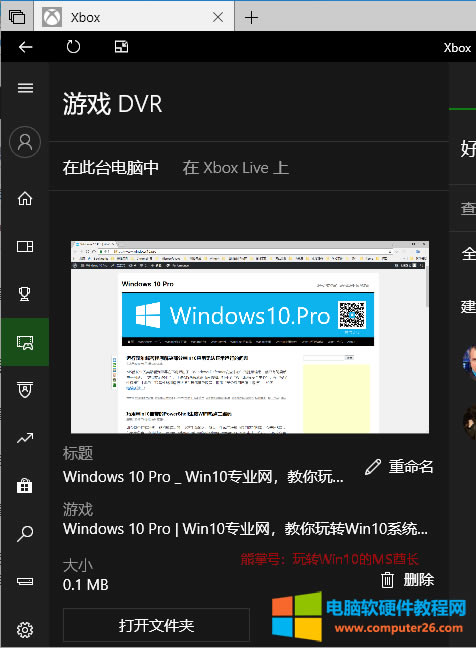Image resolution: width=476 pixels, height=648 pixels.
Task: Go to Xbox Home in sidebar
Action: coord(25,198)
